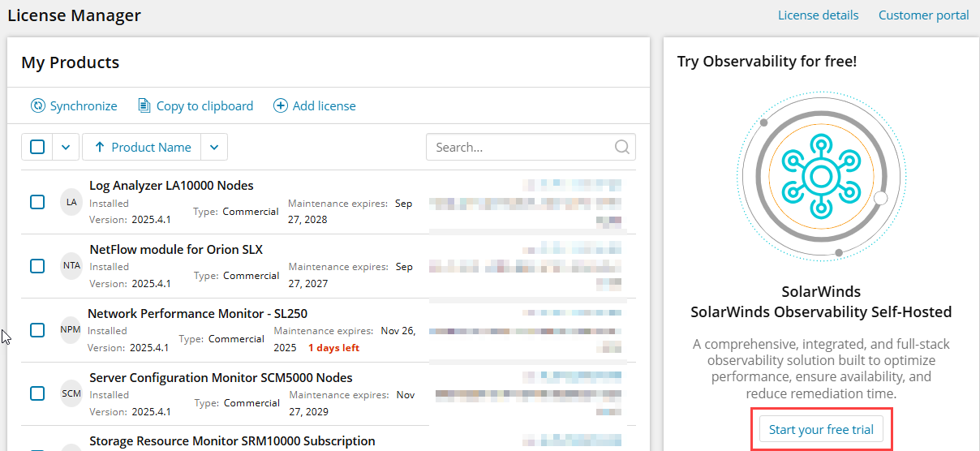Click the Add license plus icon
The width and height of the screenshot is (980, 451).
pyautogui.click(x=281, y=105)
